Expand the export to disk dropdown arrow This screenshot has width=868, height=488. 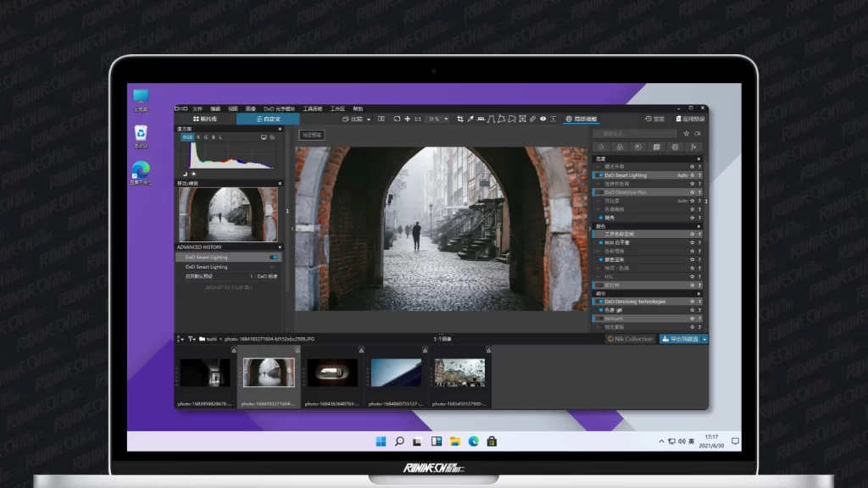tap(704, 339)
